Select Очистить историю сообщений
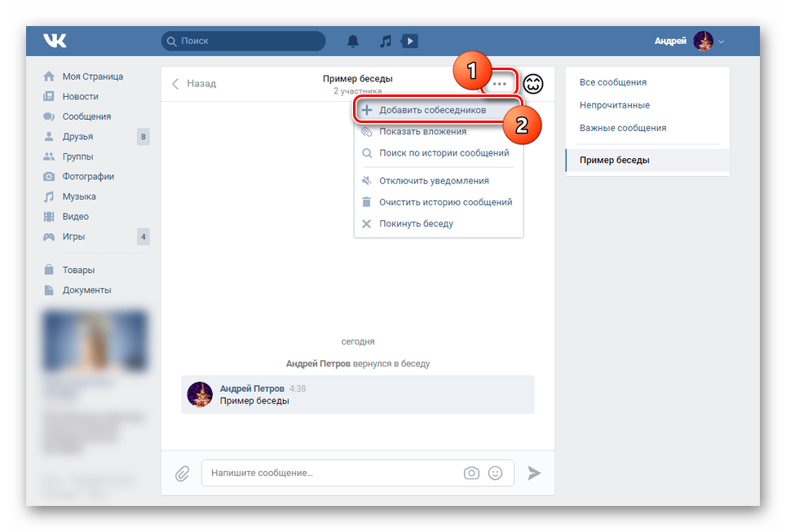The image size is (786, 532). (x=439, y=202)
